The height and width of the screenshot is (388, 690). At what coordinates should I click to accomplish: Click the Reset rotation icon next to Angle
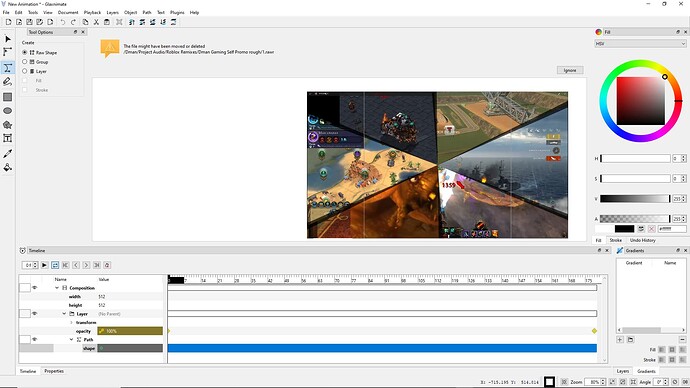pyautogui.click(x=675, y=382)
